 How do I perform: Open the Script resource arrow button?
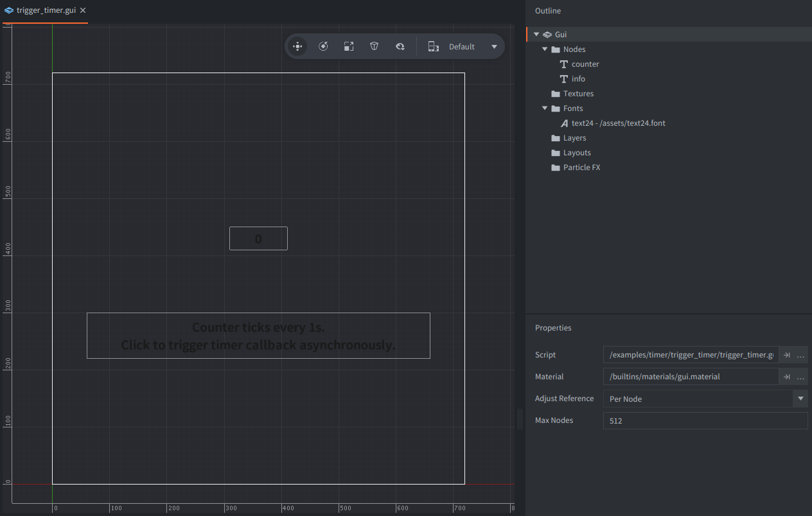(786, 355)
